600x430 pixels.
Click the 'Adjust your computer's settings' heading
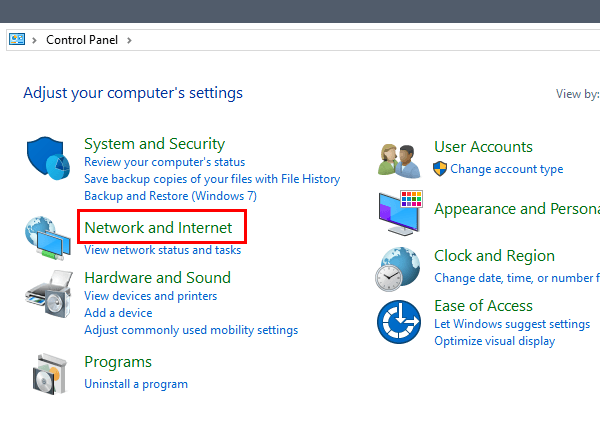133,93
